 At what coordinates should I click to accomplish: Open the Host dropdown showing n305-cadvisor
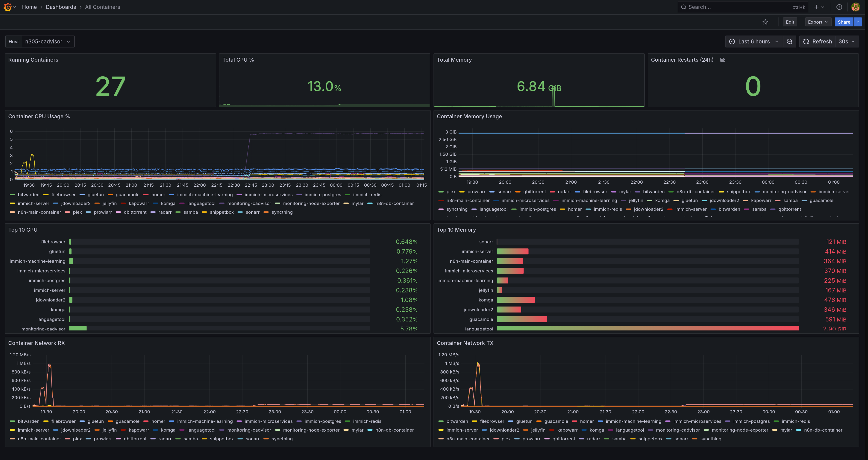(48, 42)
